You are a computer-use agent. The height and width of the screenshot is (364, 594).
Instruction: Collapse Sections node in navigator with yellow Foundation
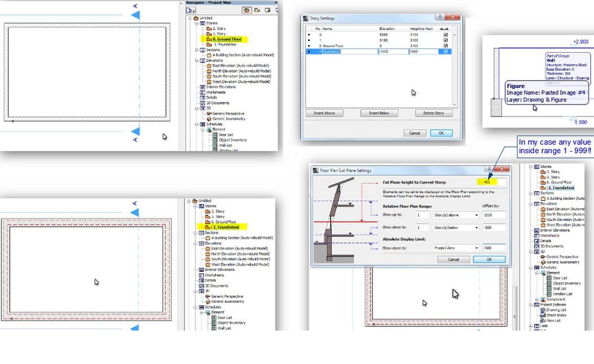coord(196,233)
